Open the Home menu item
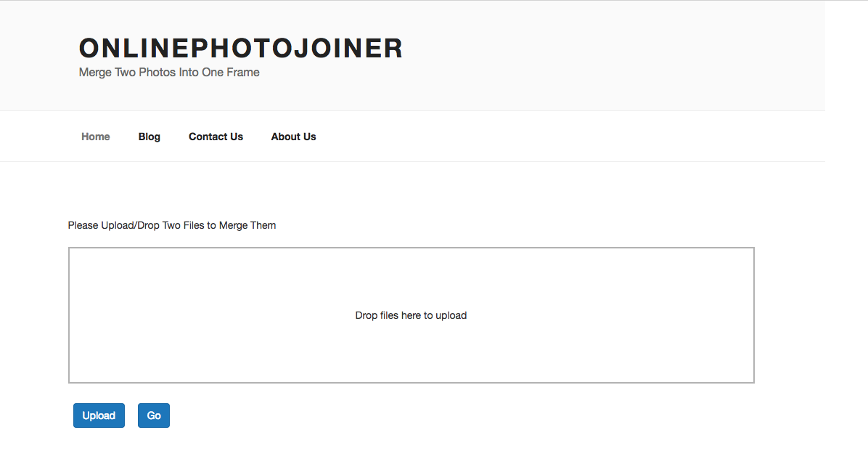The width and height of the screenshot is (868, 454). point(96,137)
